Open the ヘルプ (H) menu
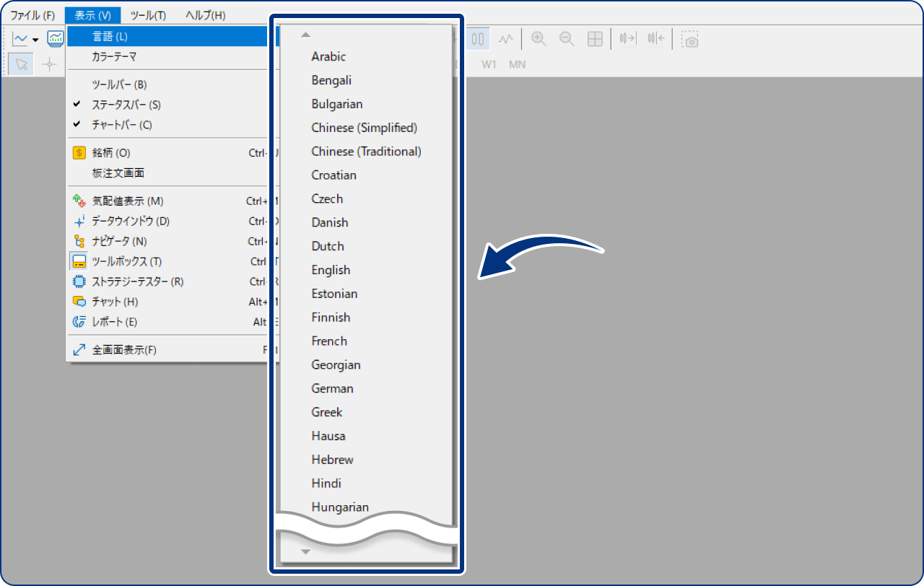Screen dimensions: 924x586 point(205,15)
